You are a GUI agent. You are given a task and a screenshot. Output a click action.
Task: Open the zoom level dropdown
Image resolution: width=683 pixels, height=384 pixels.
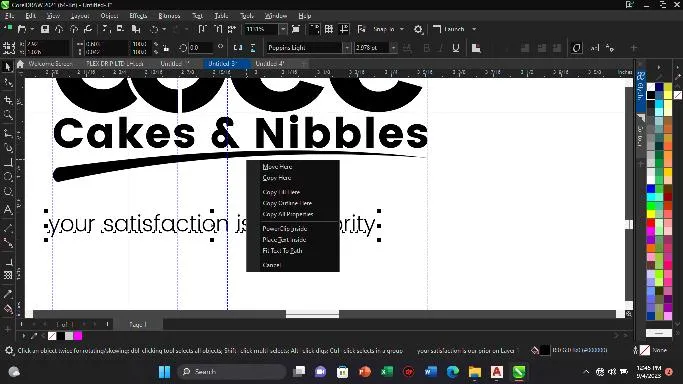tap(283, 29)
